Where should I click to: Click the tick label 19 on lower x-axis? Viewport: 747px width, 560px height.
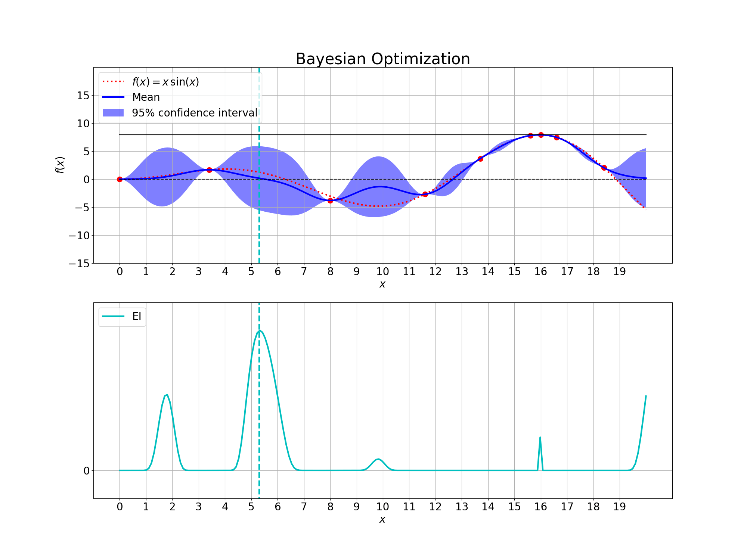pyautogui.click(x=619, y=507)
